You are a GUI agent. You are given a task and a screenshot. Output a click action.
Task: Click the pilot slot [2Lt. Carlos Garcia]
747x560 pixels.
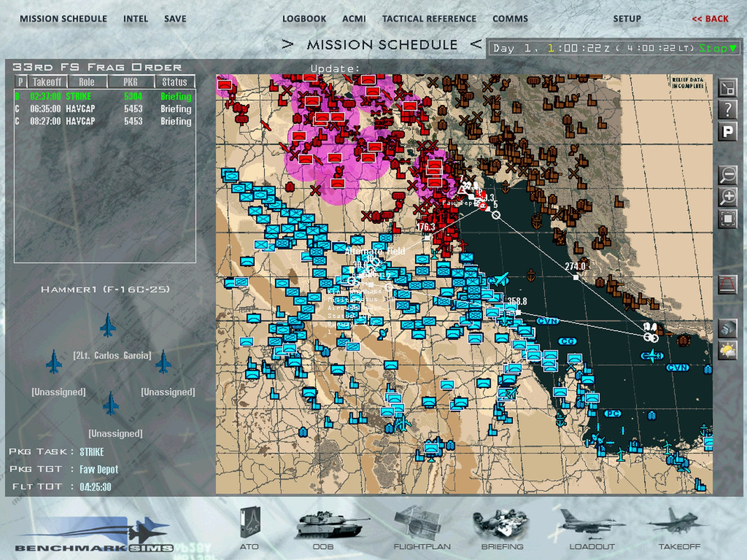click(112, 355)
